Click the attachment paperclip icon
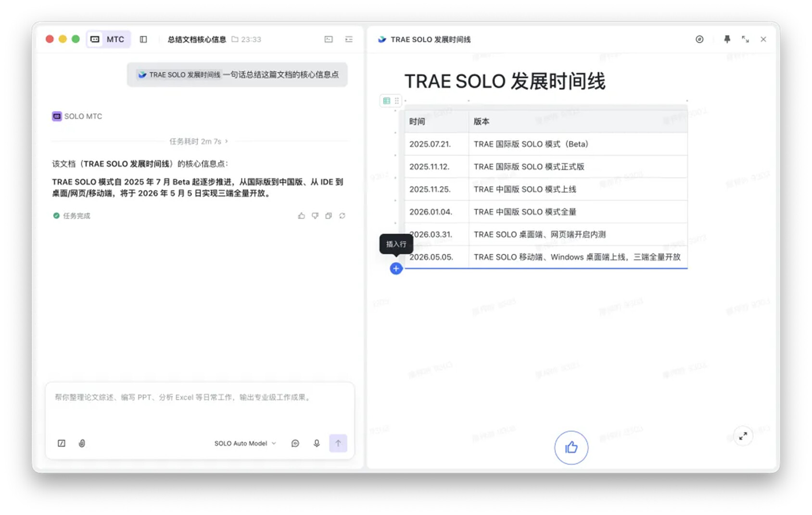The height and width of the screenshot is (515, 812). (82, 443)
